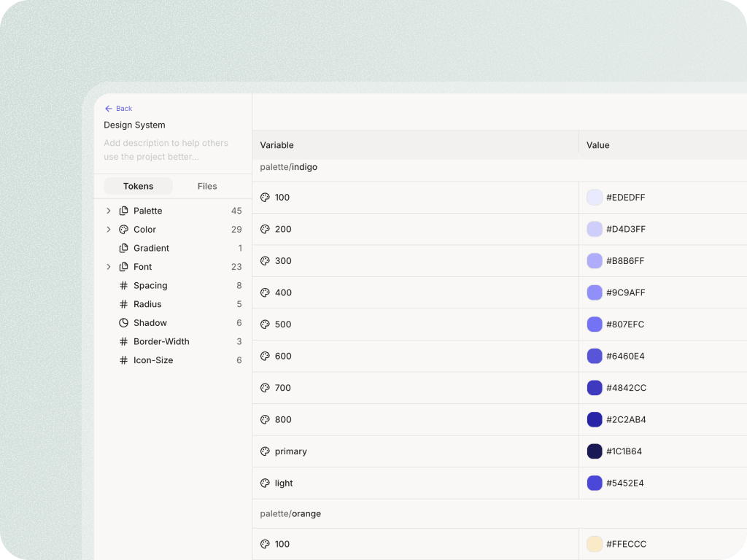Open the #9C9AFF color swatch
This screenshot has width=747, height=560.
coord(595,292)
